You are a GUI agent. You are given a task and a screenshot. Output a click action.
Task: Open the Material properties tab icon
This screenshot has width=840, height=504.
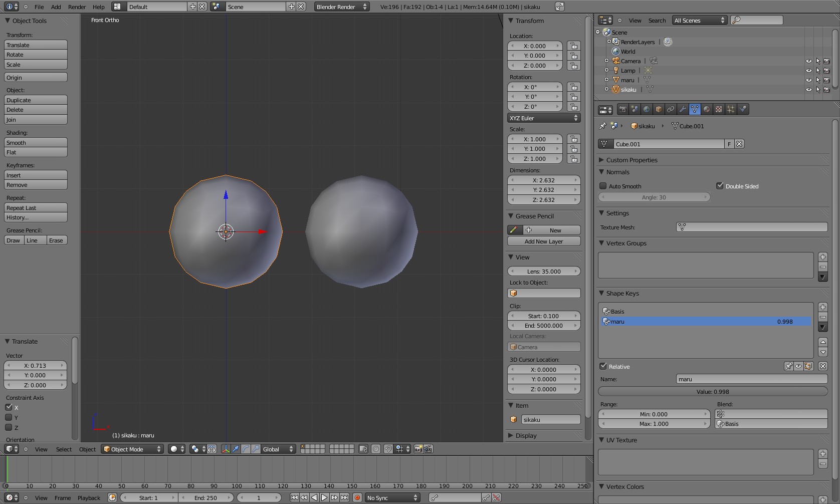click(707, 109)
